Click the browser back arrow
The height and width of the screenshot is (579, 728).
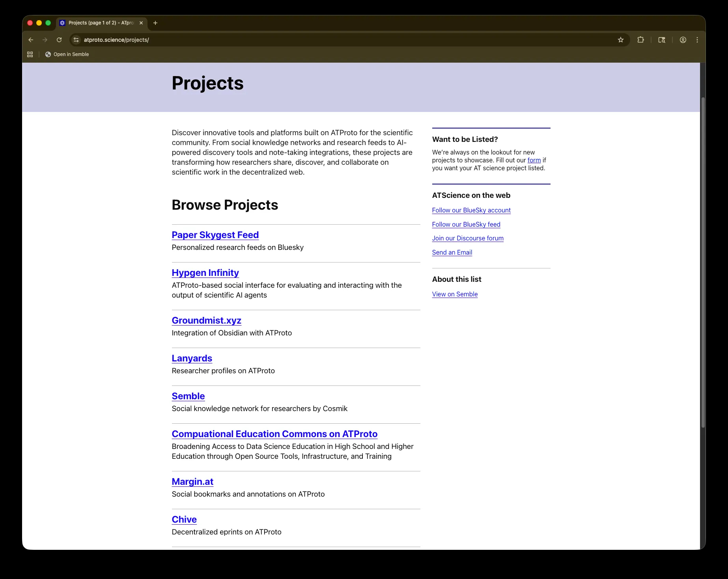[x=31, y=40]
